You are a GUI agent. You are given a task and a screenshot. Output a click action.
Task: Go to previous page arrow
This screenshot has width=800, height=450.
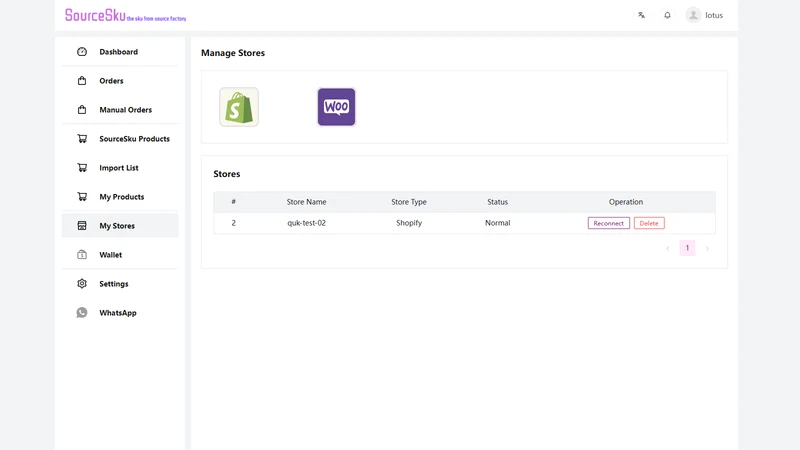pyautogui.click(x=667, y=248)
